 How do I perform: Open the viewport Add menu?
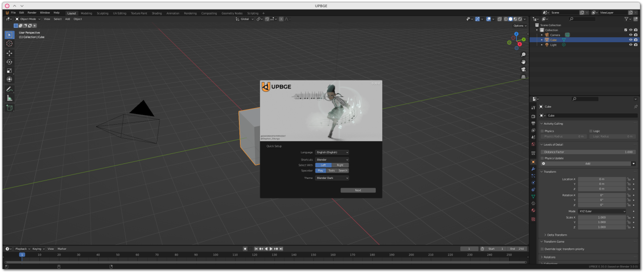coord(67,19)
